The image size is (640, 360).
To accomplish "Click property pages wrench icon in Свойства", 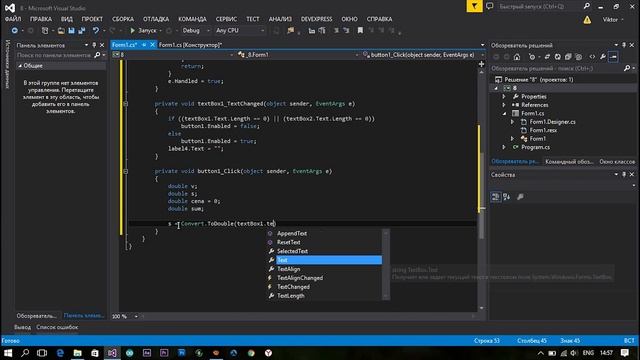I will (520, 197).
